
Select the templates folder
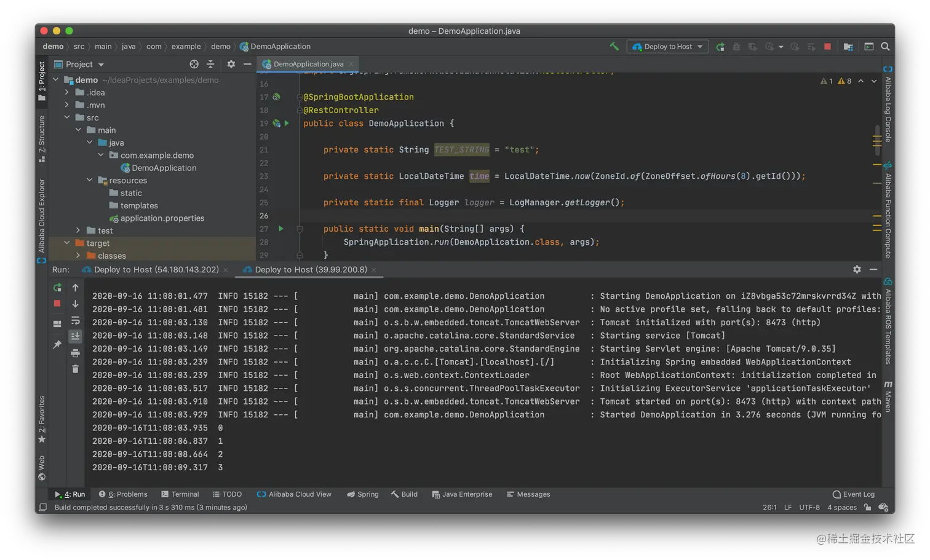tap(133, 205)
